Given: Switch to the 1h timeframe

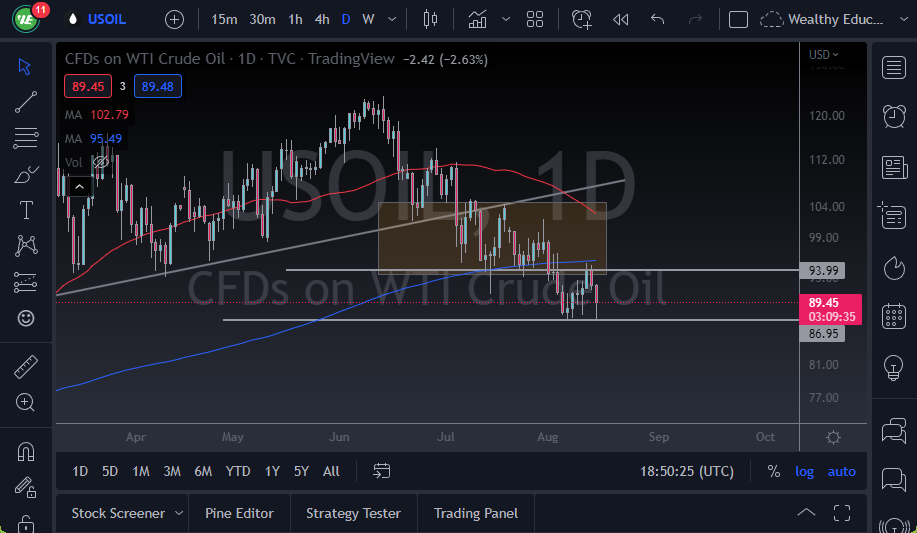Looking at the screenshot, I should (295, 19).
